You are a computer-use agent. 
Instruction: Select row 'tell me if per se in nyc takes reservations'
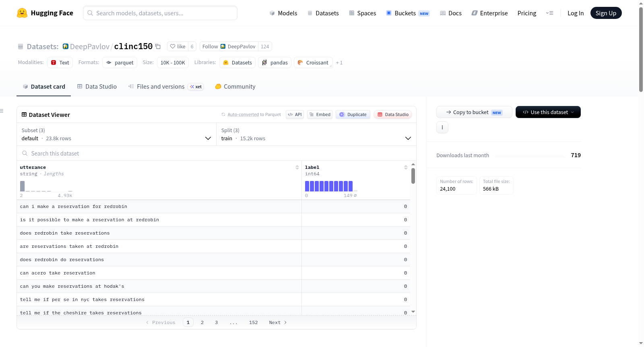tap(213, 299)
